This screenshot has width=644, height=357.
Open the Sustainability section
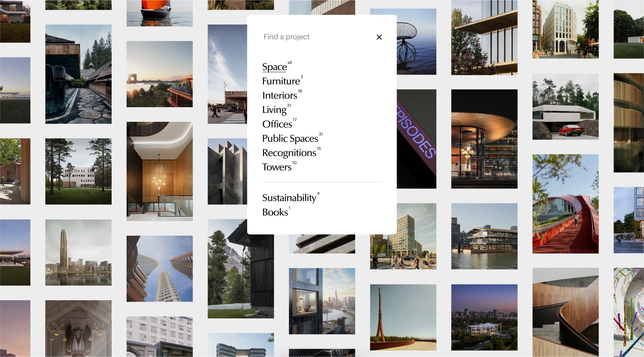tap(289, 198)
